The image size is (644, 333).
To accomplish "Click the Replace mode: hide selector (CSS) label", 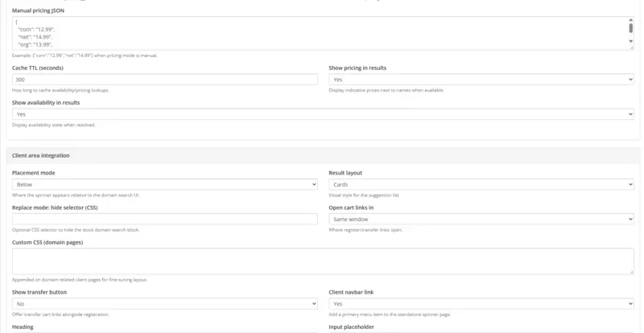I will coord(55,208).
